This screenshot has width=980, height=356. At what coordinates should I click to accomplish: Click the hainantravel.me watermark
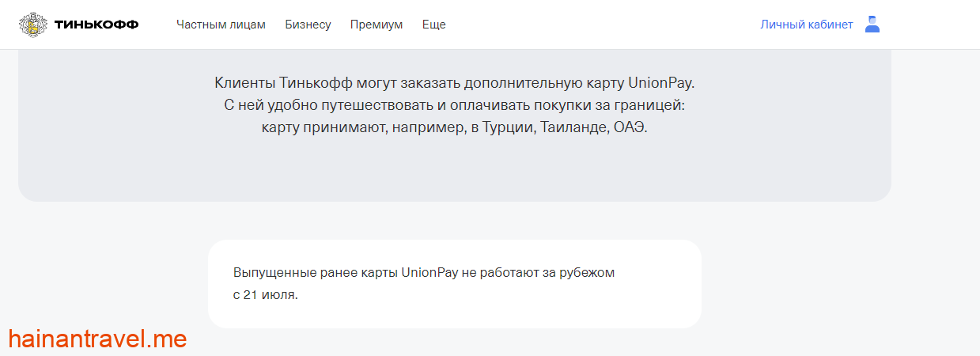pyautogui.click(x=97, y=339)
